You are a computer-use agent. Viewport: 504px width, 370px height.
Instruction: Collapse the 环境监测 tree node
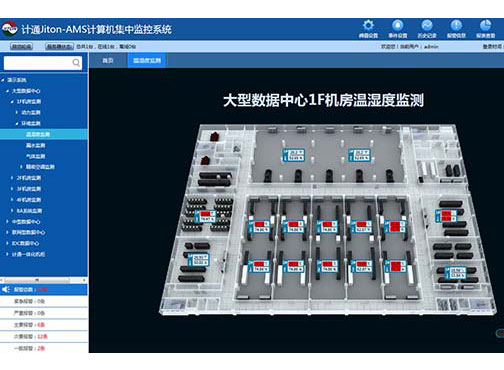pos(17,124)
